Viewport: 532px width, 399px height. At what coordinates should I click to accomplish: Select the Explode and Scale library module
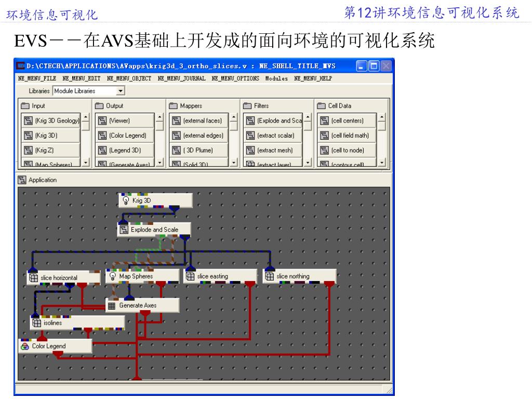point(273,121)
